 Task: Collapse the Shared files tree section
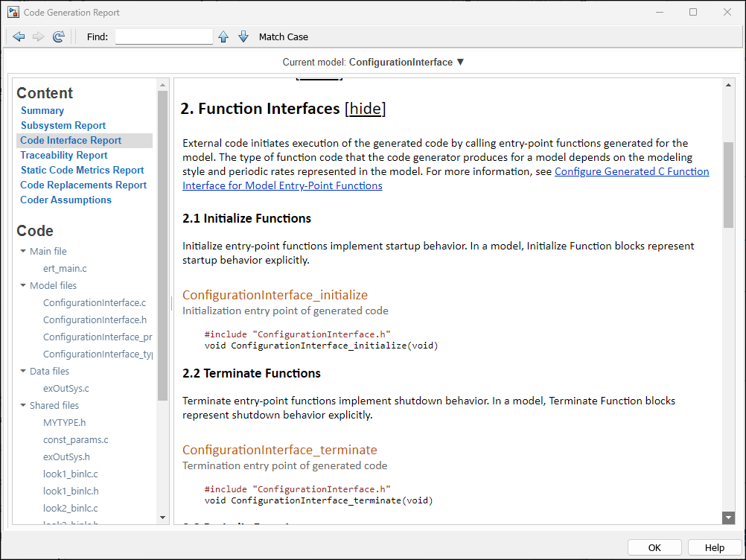click(x=22, y=405)
